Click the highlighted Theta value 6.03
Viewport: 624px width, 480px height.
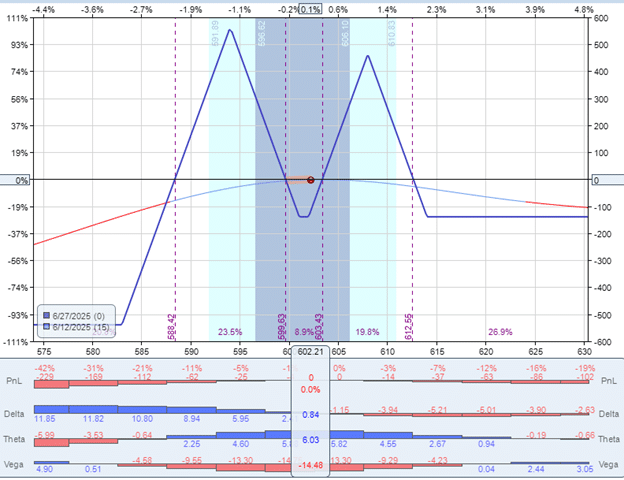309,439
